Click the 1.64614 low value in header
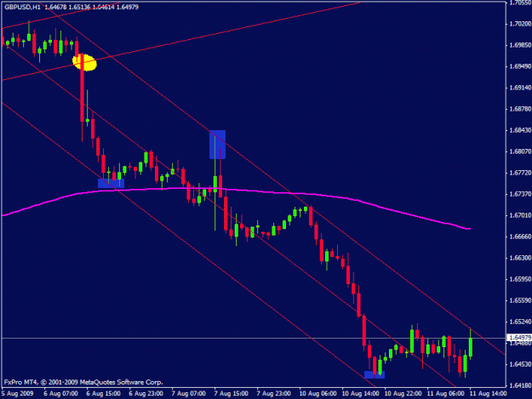The height and width of the screenshot is (399, 532). pos(103,7)
